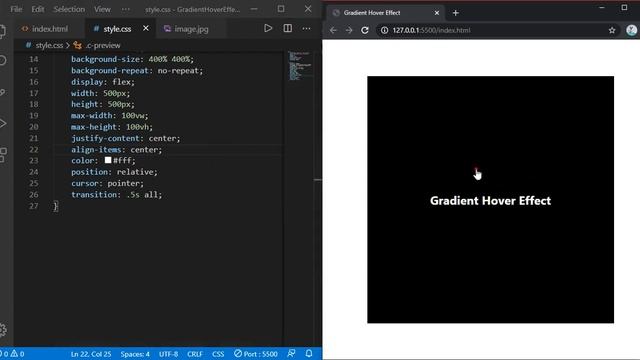Go back in the browser
640x360 pixels.
click(x=333, y=30)
